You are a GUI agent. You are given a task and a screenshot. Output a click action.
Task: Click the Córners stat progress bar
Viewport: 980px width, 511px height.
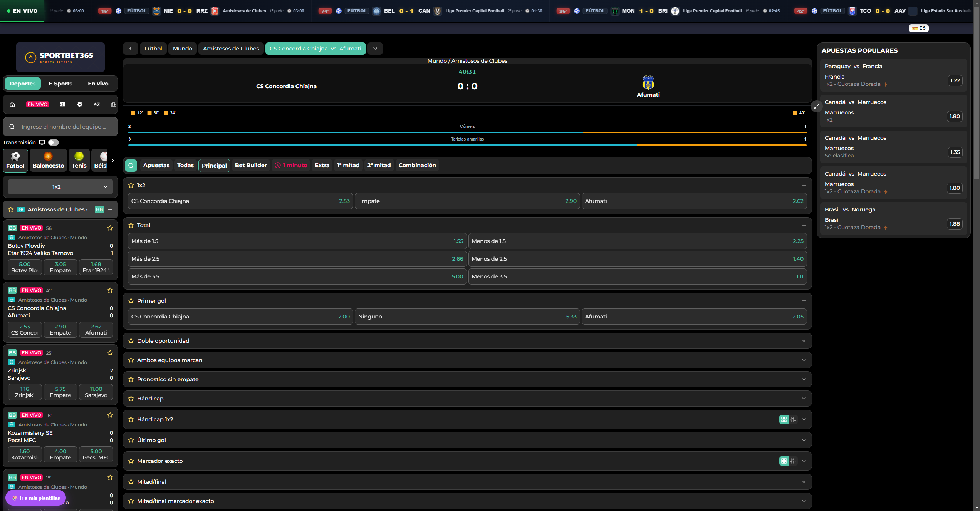tap(467, 132)
